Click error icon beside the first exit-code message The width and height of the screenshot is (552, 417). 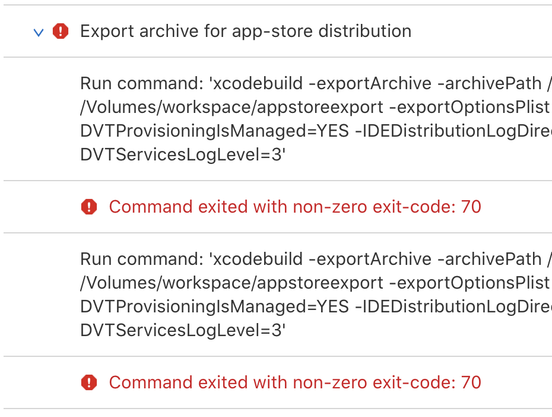(x=89, y=207)
